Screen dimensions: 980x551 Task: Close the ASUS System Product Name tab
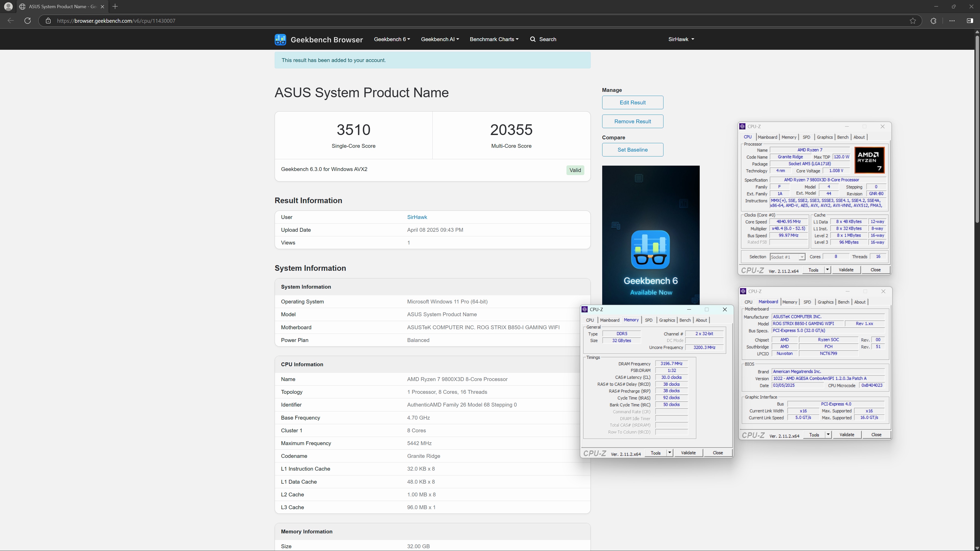coord(102,6)
